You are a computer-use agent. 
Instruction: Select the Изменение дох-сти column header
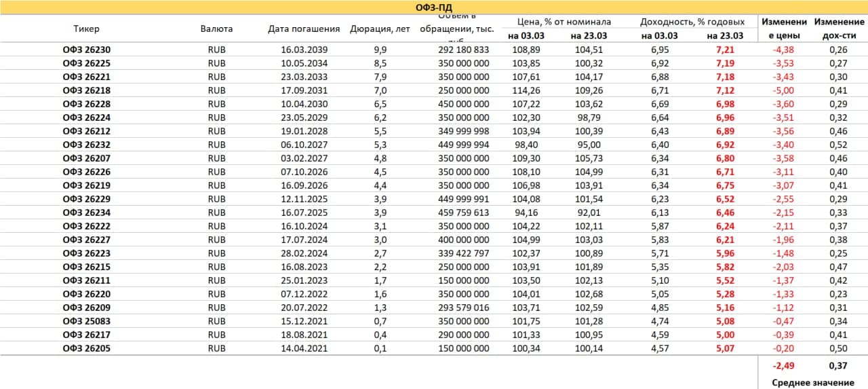[x=838, y=29]
